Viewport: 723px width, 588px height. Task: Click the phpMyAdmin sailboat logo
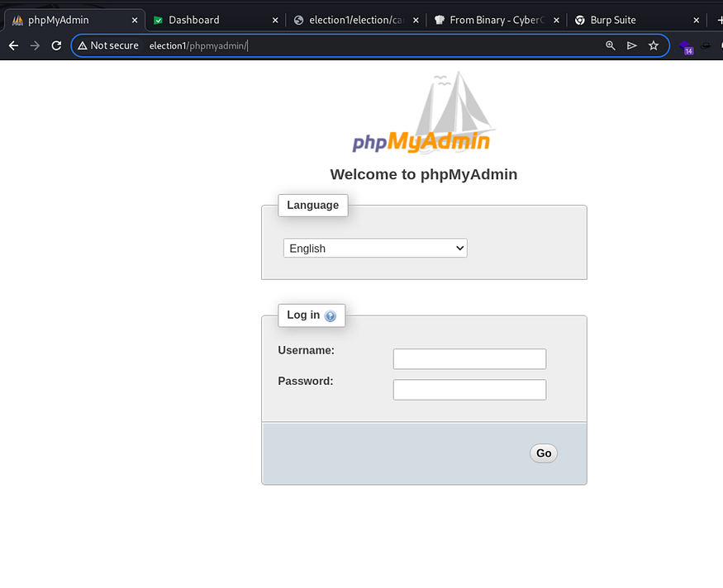point(423,112)
